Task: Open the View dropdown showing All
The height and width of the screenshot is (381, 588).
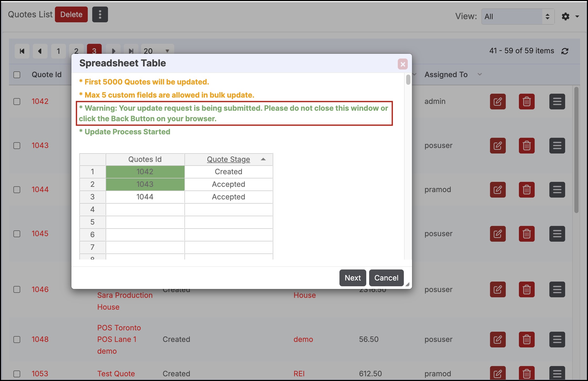Action: 518,17
